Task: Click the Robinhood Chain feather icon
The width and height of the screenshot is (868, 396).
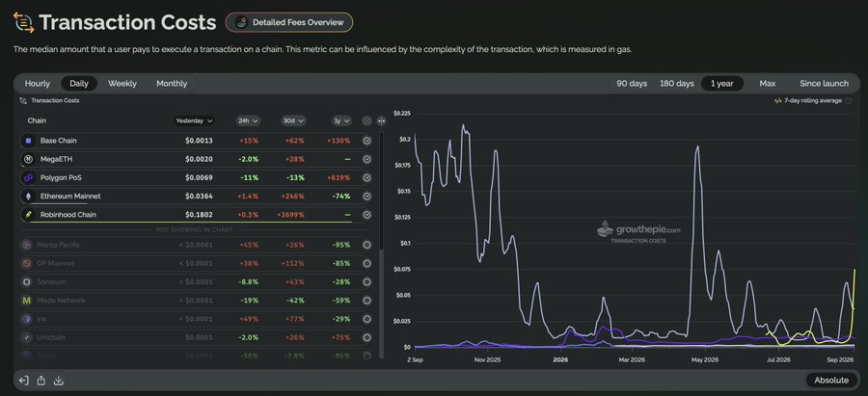Action: click(28, 215)
